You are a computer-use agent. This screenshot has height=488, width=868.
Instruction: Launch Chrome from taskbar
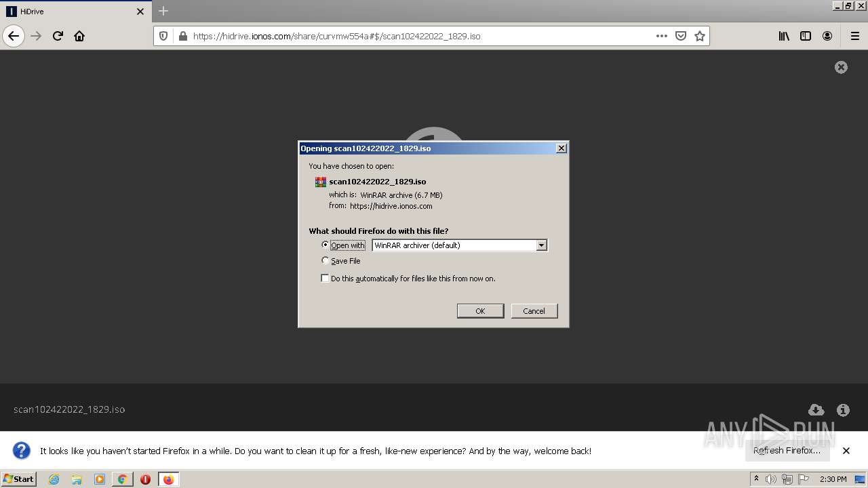pyautogui.click(x=123, y=479)
